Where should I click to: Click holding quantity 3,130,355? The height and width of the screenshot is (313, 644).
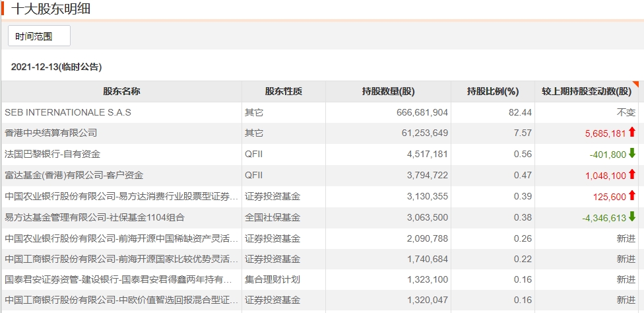[427, 197]
